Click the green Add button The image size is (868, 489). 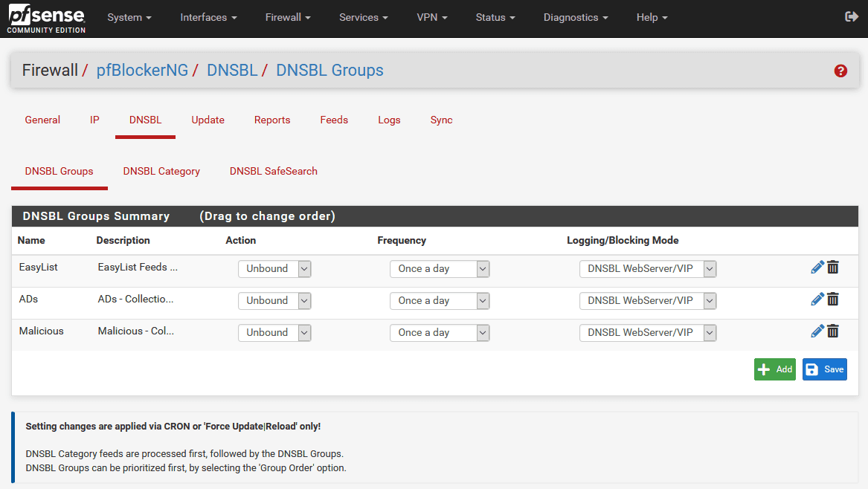pos(775,369)
